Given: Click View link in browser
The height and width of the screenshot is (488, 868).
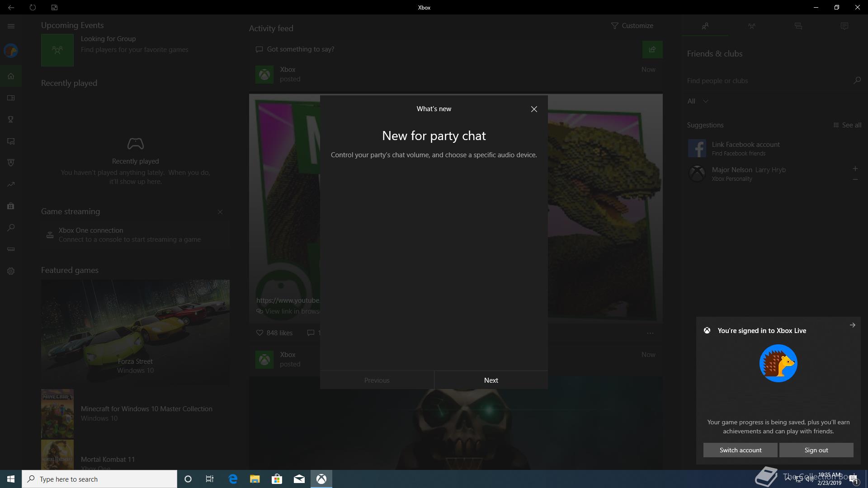Looking at the screenshot, I should 288,311.
